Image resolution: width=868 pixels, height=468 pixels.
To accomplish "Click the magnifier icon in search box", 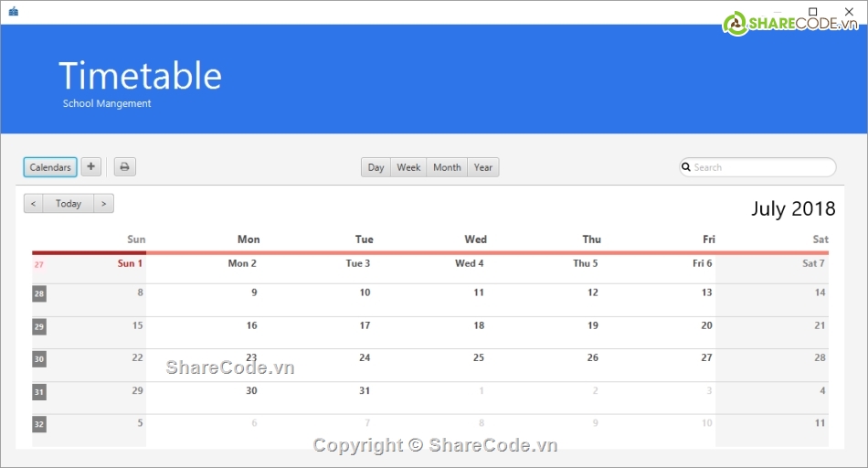I will pos(686,167).
